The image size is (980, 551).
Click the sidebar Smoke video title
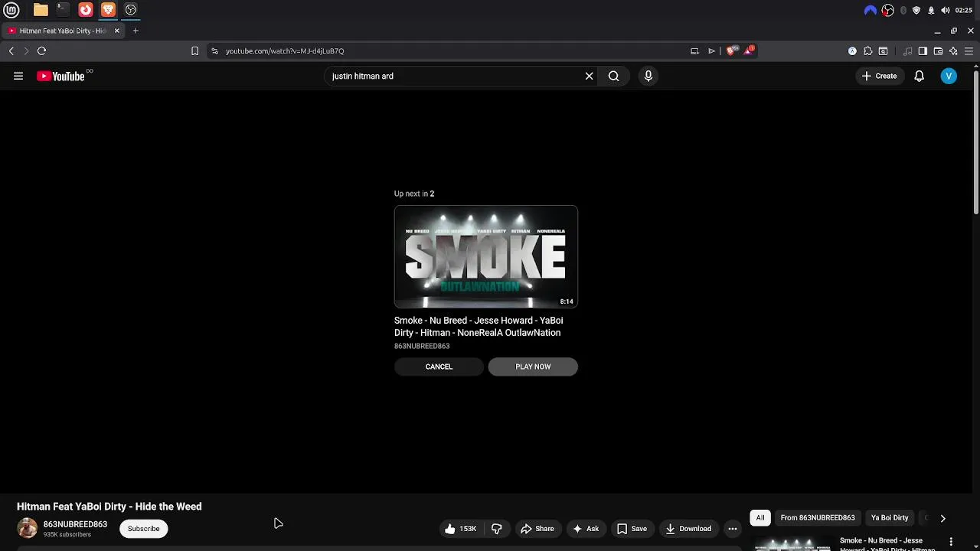pos(887,544)
